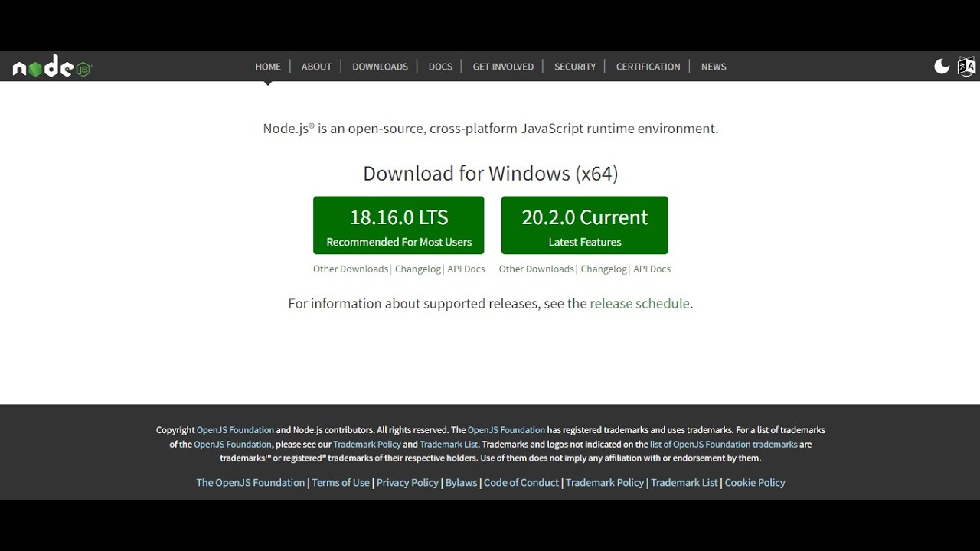Open the CERTIFICATION nav item

point(648,67)
